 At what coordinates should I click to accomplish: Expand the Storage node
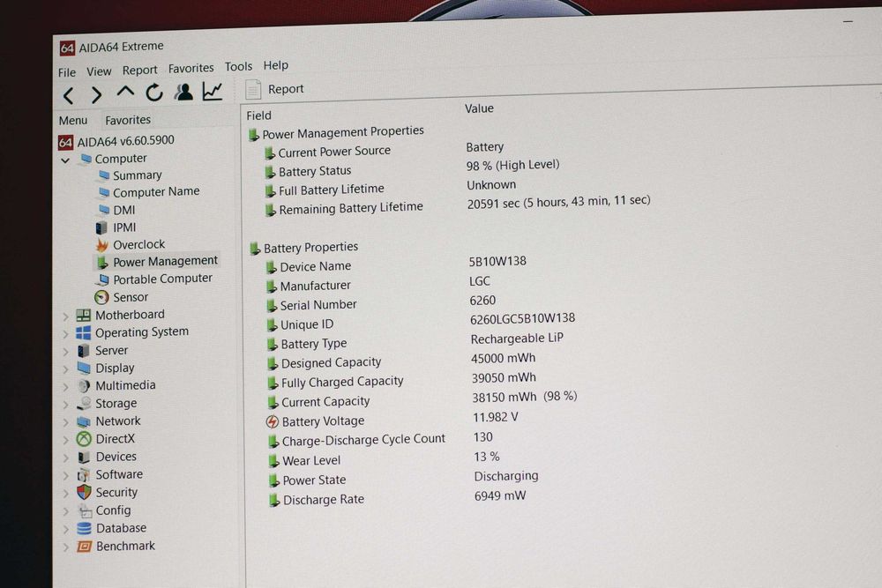(x=66, y=405)
